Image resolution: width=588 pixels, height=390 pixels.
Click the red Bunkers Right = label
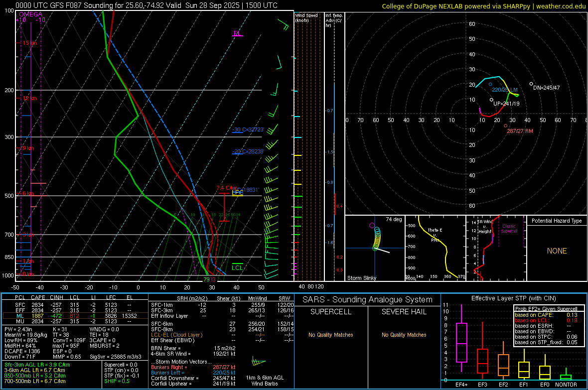click(x=169, y=367)
